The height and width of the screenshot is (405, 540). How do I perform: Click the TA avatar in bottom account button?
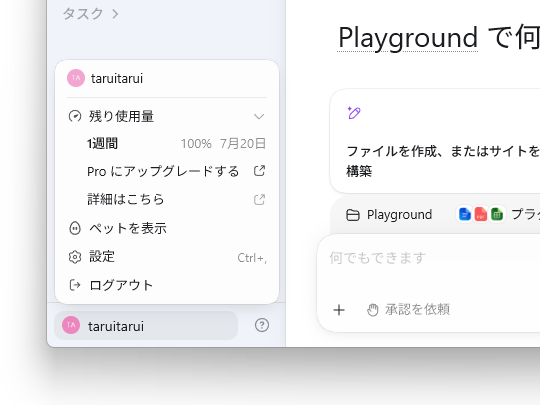click(71, 325)
